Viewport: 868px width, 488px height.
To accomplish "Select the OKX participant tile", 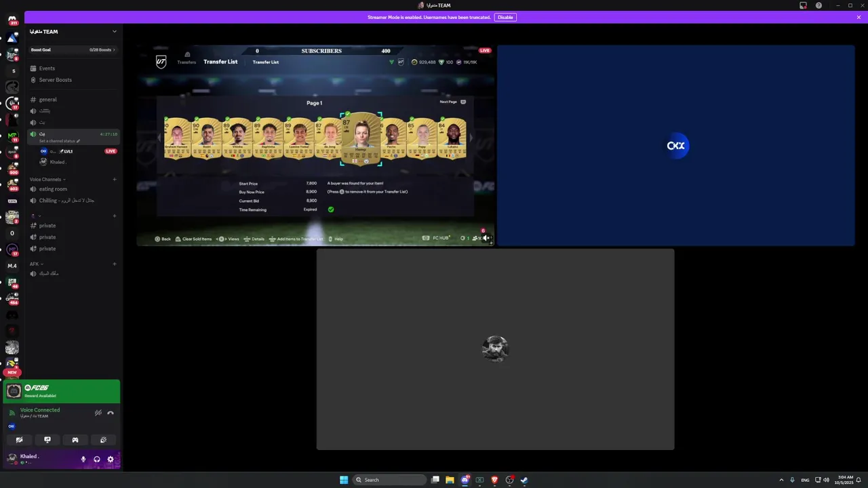I will (675, 145).
